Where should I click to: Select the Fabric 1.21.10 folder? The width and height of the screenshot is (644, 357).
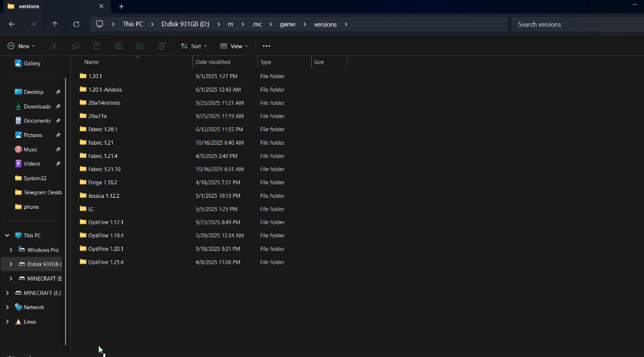coord(104,169)
